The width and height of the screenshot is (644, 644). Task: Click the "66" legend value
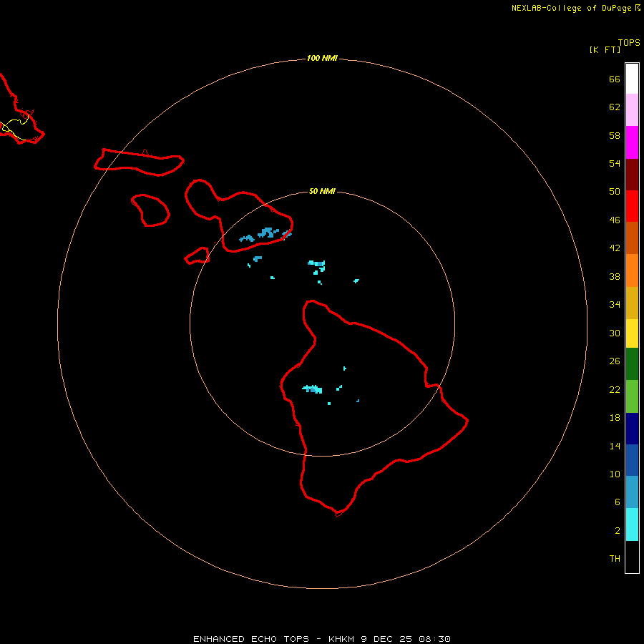[x=615, y=79]
